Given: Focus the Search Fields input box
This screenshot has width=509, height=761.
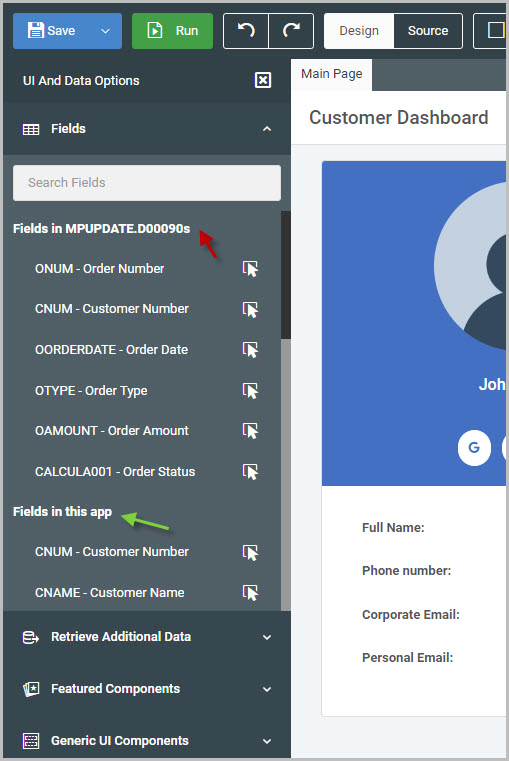Looking at the screenshot, I should coord(147,183).
